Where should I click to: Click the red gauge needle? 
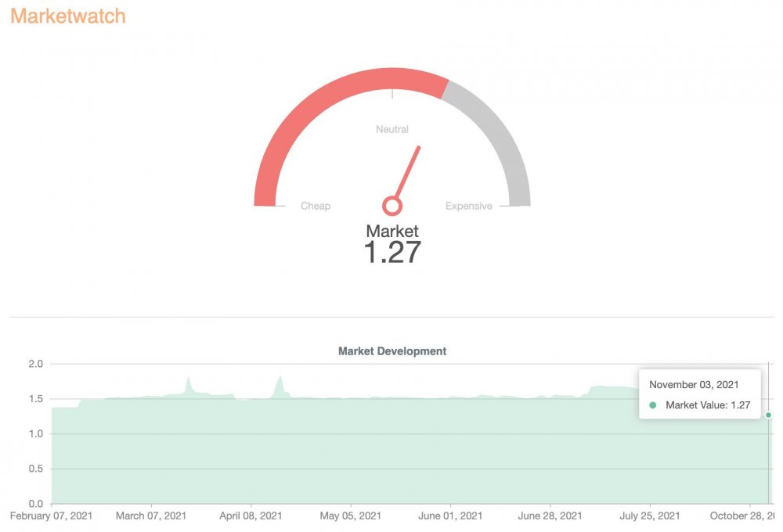408,173
